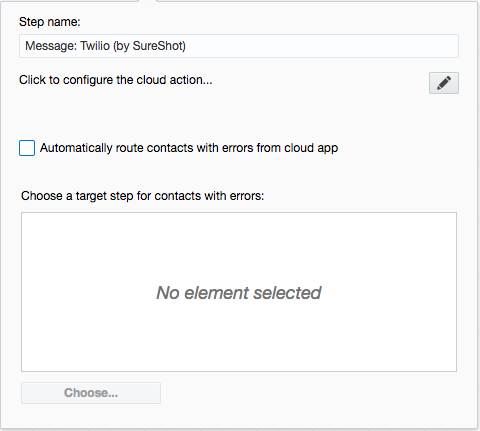Click the word 'SureShot' in step name
Image resolution: width=480 pixels, height=431 pixels.
(x=157, y=46)
